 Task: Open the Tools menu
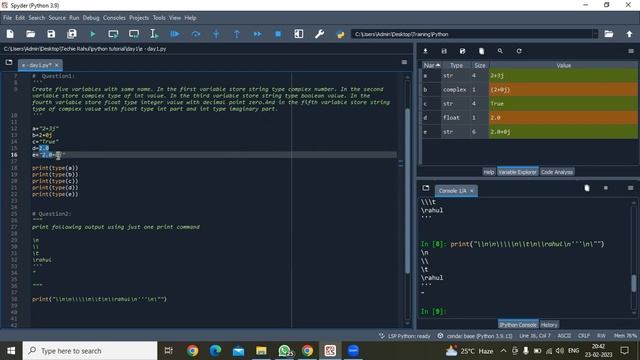point(159,18)
